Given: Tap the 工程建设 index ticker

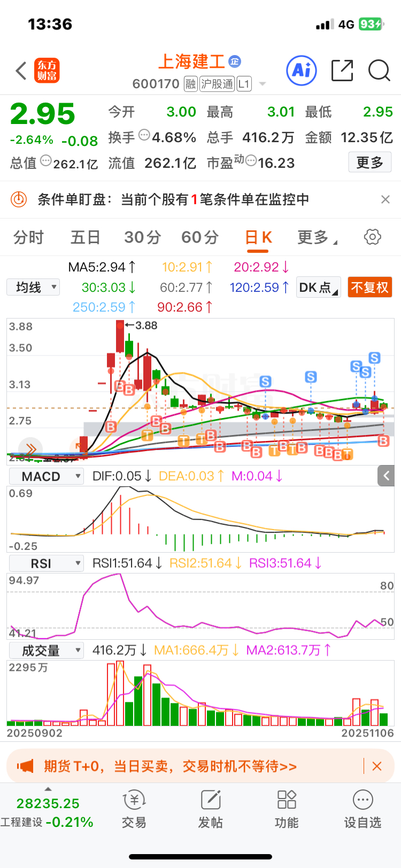Looking at the screenshot, I should pos(47,812).
